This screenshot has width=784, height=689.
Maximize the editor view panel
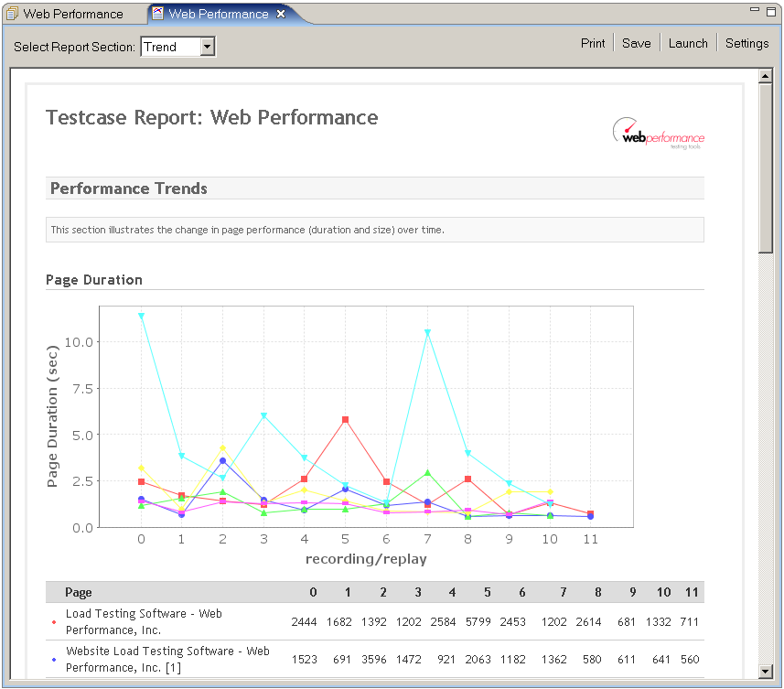pos(771,12)
